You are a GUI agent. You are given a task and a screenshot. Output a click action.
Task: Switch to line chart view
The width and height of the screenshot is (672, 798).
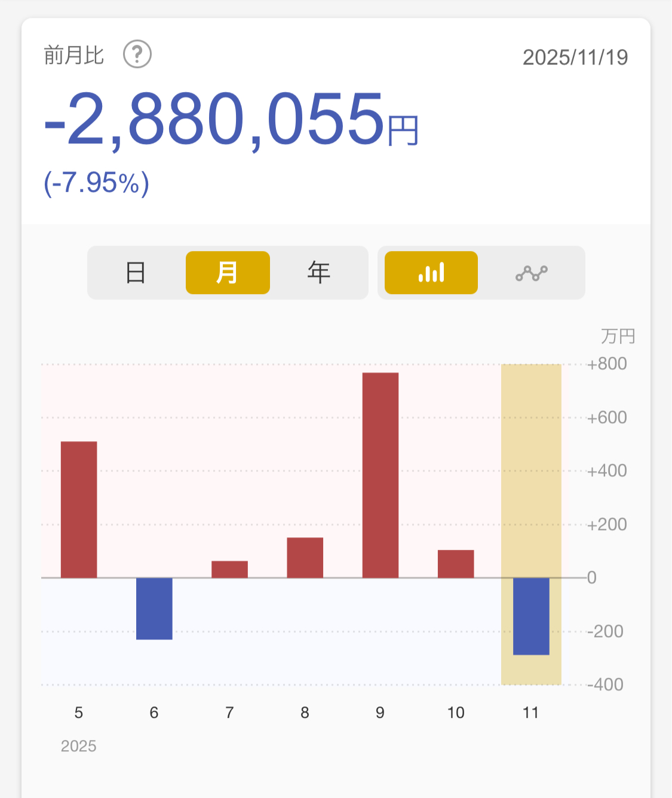click(x=531, y=273)
